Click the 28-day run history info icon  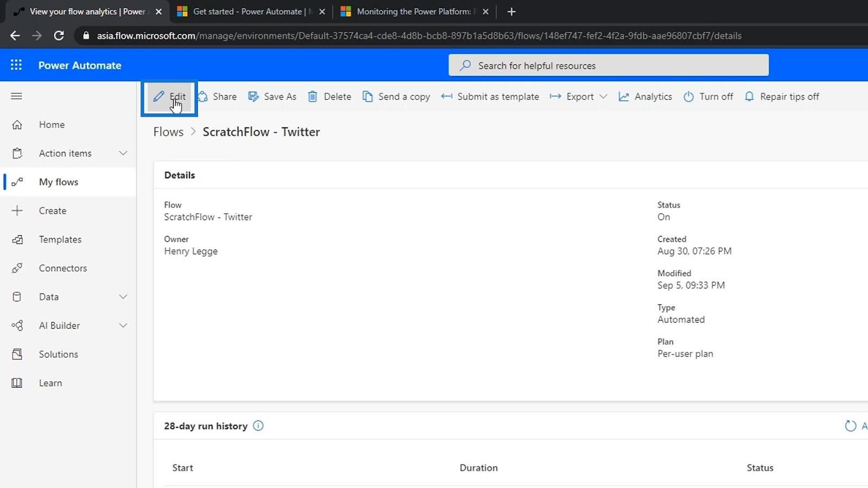click(258, 426)
